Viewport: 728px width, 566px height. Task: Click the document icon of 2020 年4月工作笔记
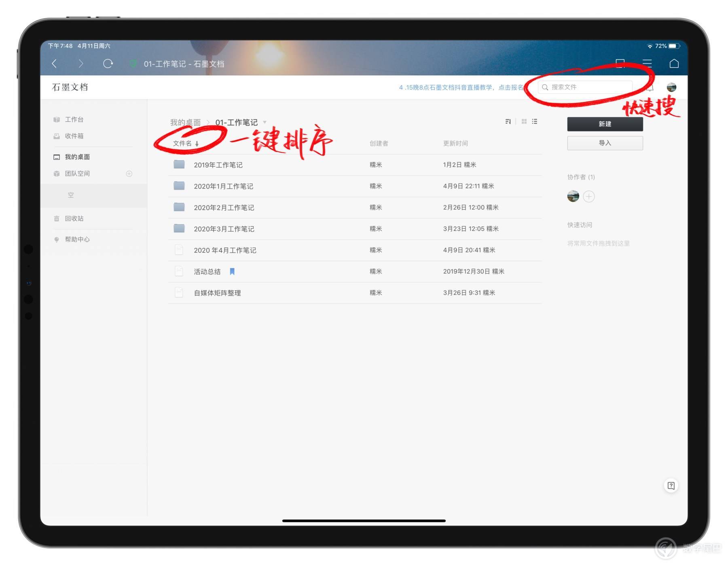pos(179,250)
